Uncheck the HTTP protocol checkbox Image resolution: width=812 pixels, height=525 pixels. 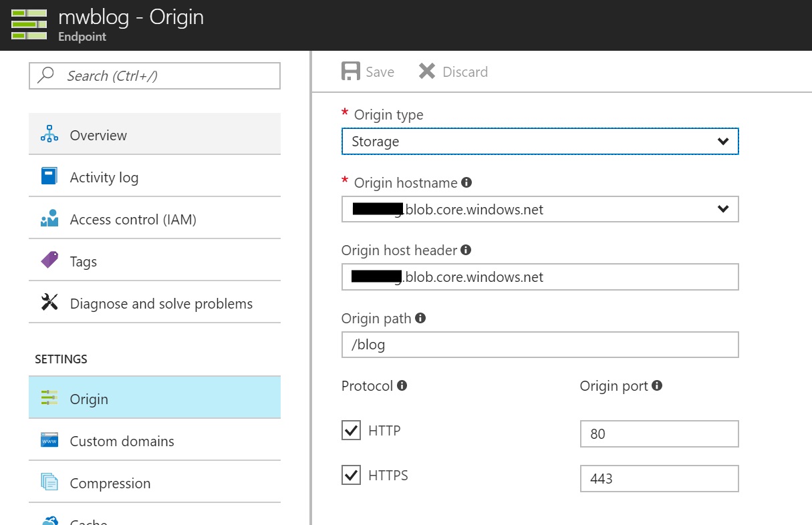point(351,431)
